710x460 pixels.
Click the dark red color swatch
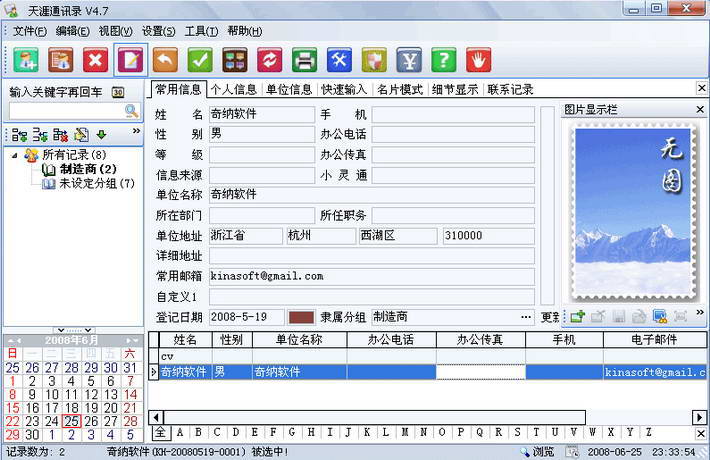click(301, 317)
